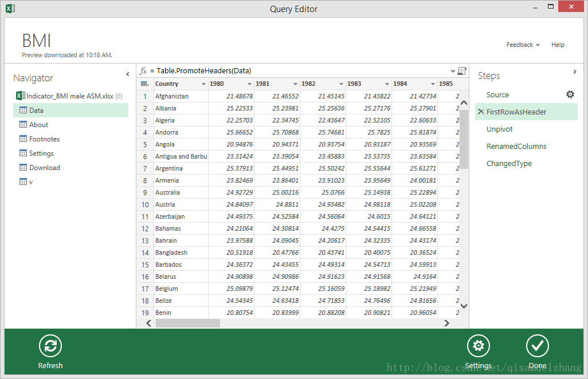588x379 pixels.
Task: Open the 1983 column filter dropdown
Action: point(387,84)
